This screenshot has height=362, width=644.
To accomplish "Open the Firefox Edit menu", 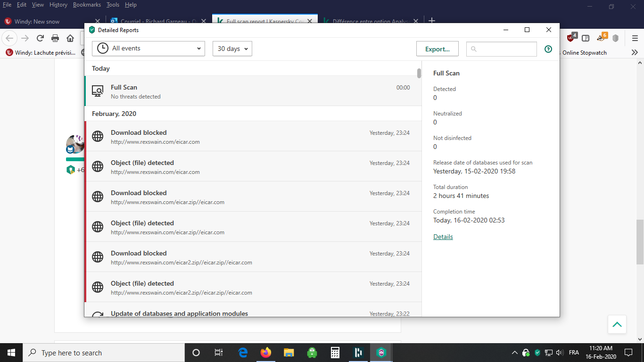I will click(22, 5).
